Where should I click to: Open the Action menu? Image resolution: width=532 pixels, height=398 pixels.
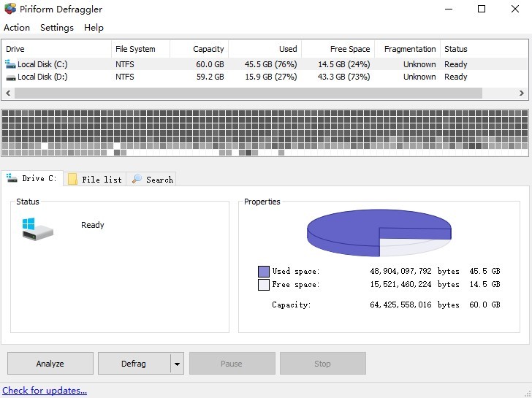(x=17, y=28)
